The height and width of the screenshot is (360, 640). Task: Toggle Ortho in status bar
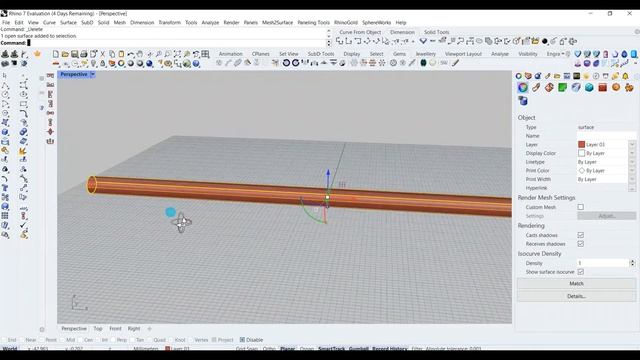[x=269, y=349]
